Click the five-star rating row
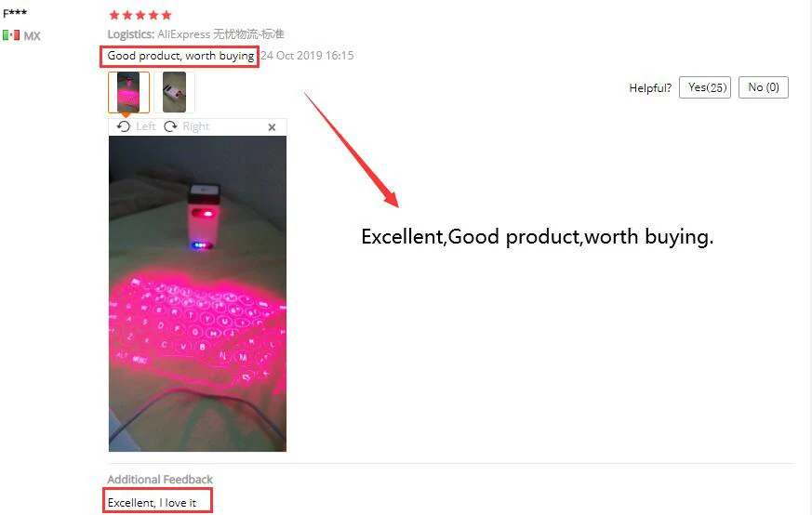Image resolution: width=812 pixels, height=515 pixels. [140, 15]
